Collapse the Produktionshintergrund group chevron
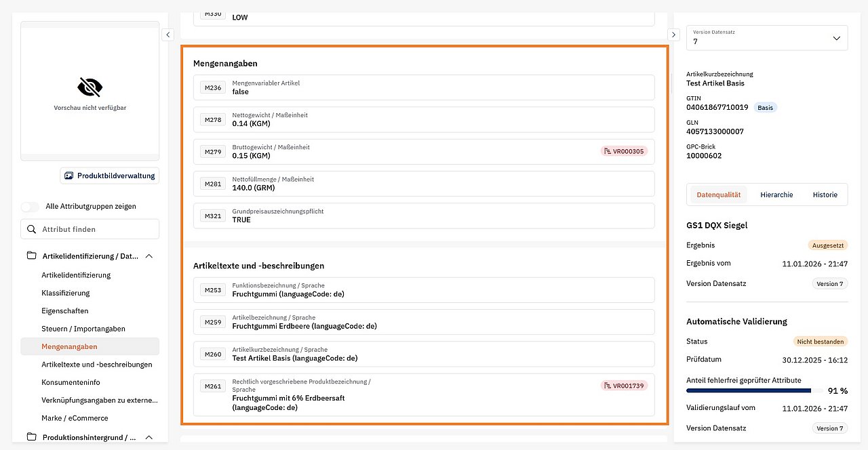 149,438
